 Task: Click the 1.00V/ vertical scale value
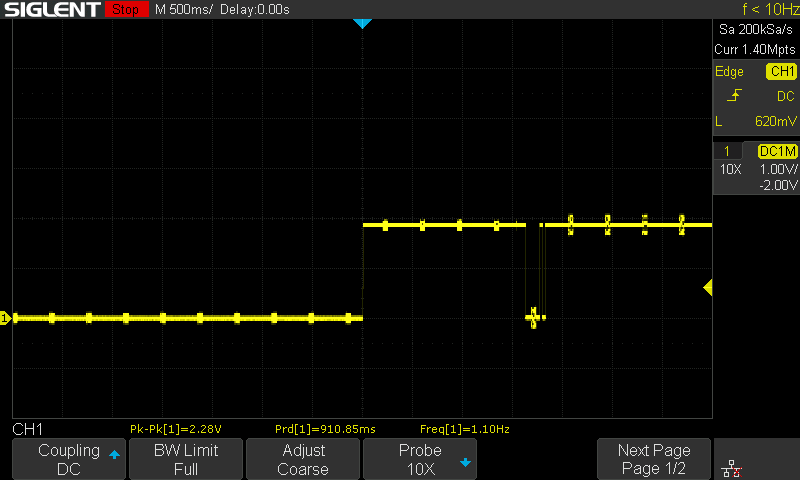[778, 169]
